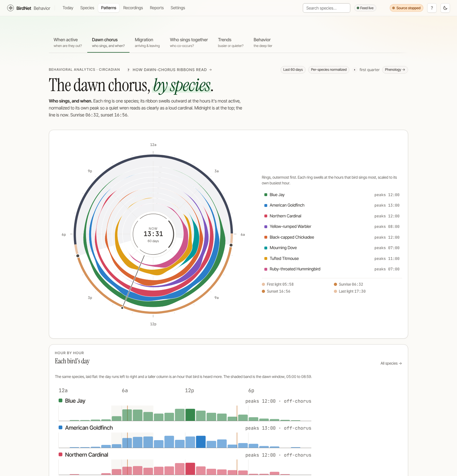Click the Yellow-rumped Warbler purple legend swatch

(x=266, y=227)
